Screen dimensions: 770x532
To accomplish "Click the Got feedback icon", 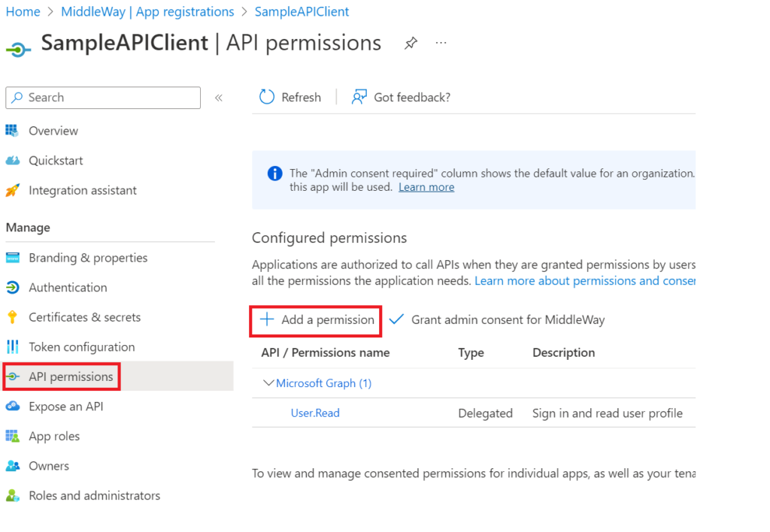I will [359, 97].
